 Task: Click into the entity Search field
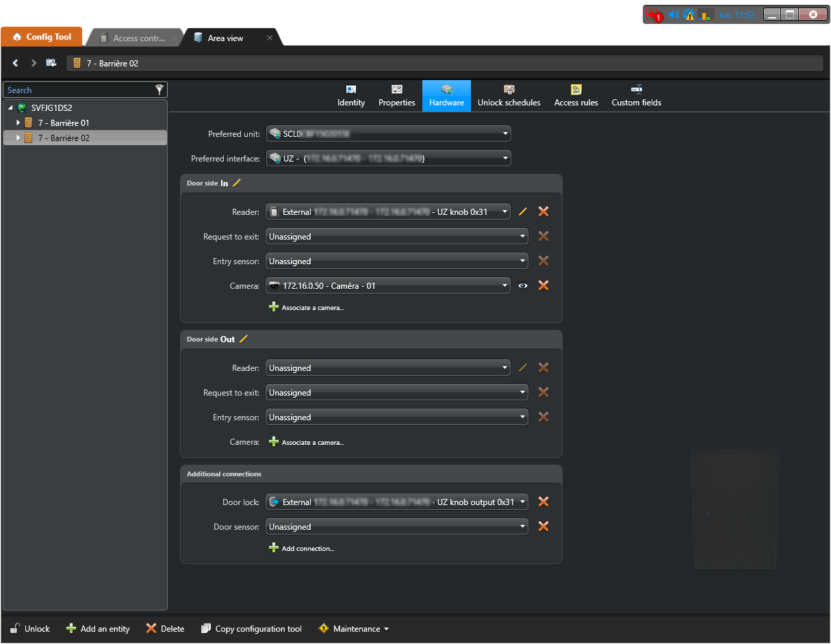click(77, 90)
